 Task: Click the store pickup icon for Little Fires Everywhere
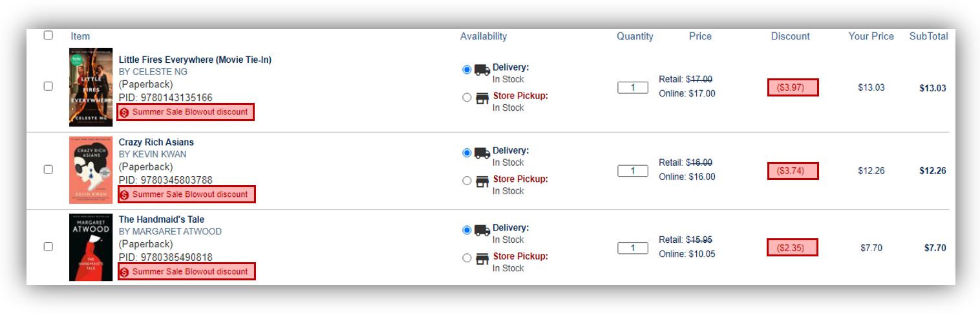point(482,98)
